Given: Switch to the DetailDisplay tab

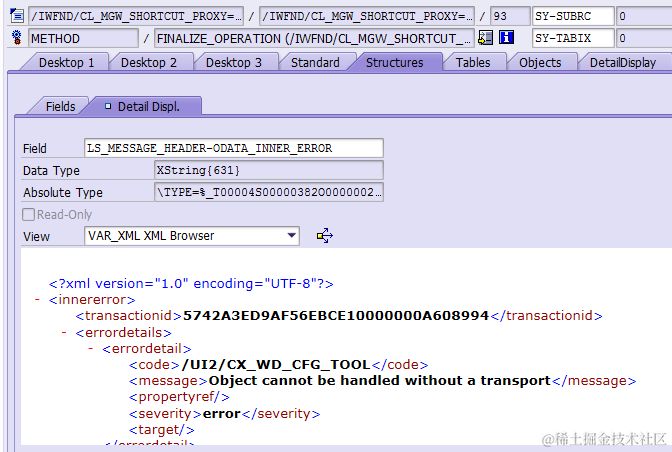Looking at the screenshot, I should point(623,63).
